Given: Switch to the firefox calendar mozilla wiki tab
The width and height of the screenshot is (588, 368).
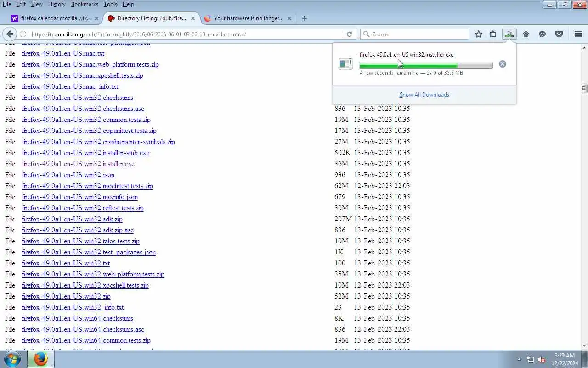Looking at the screenshot, I should click(x=55, y=18).
